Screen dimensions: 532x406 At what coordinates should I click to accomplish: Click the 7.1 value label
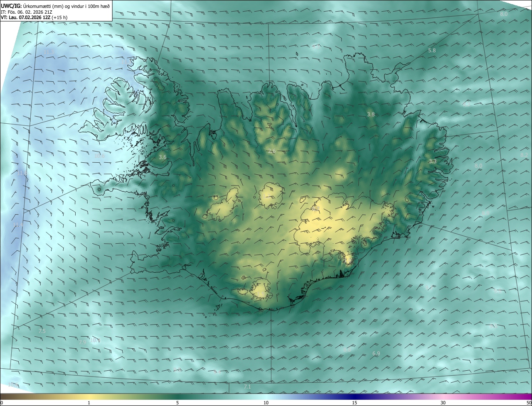point(247,386)
